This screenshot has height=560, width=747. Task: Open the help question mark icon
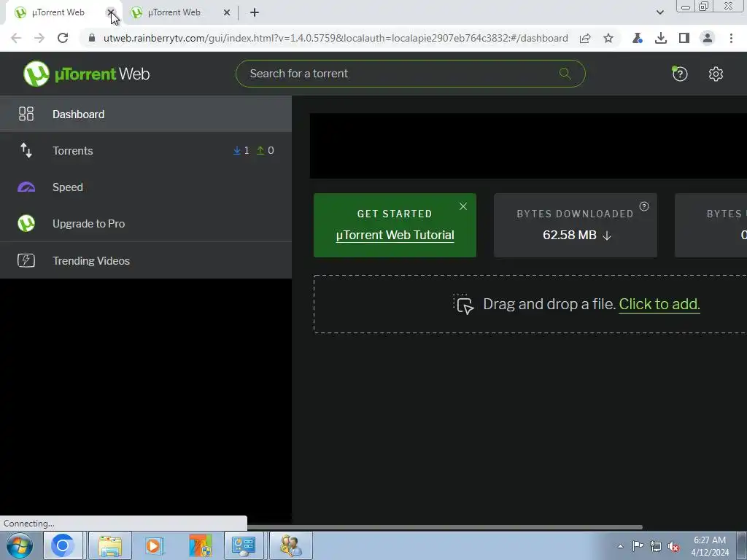click(679, 74)
